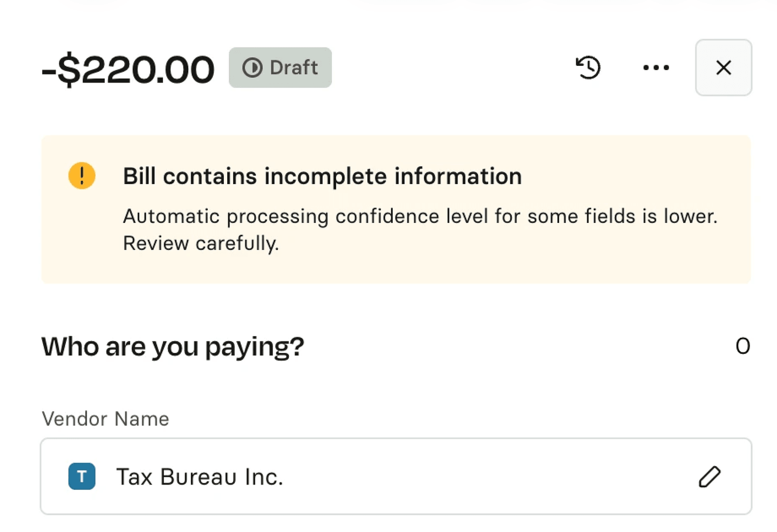Screen dimensions: 777x532
Task: Click the "Review carefully." text
Action: click(x=201, y=243)
